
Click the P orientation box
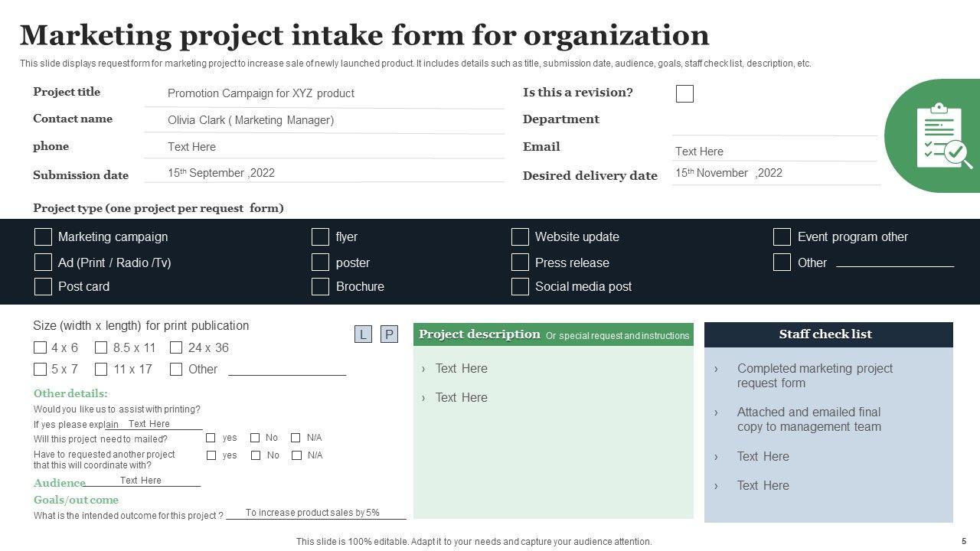(x=389, y=334)
